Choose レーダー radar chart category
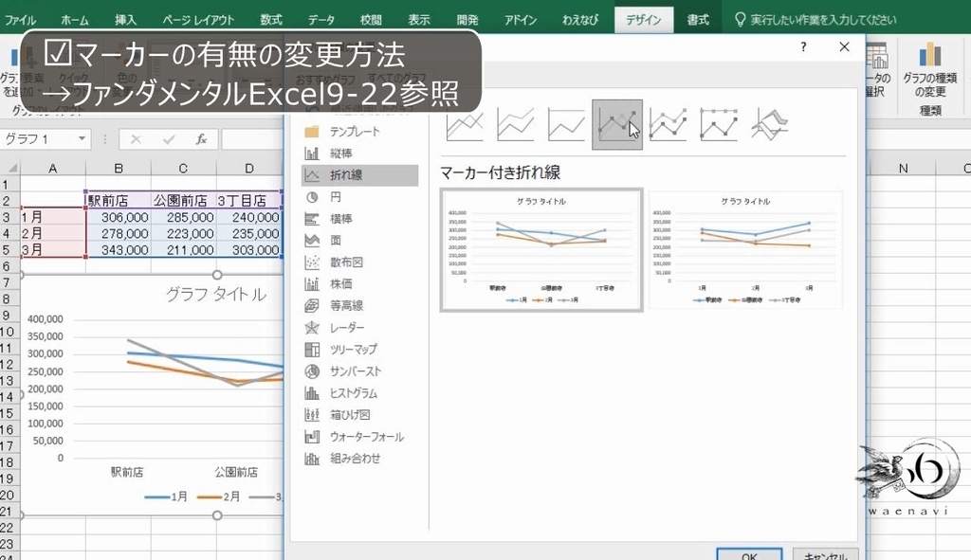 (x=359, y=327)
